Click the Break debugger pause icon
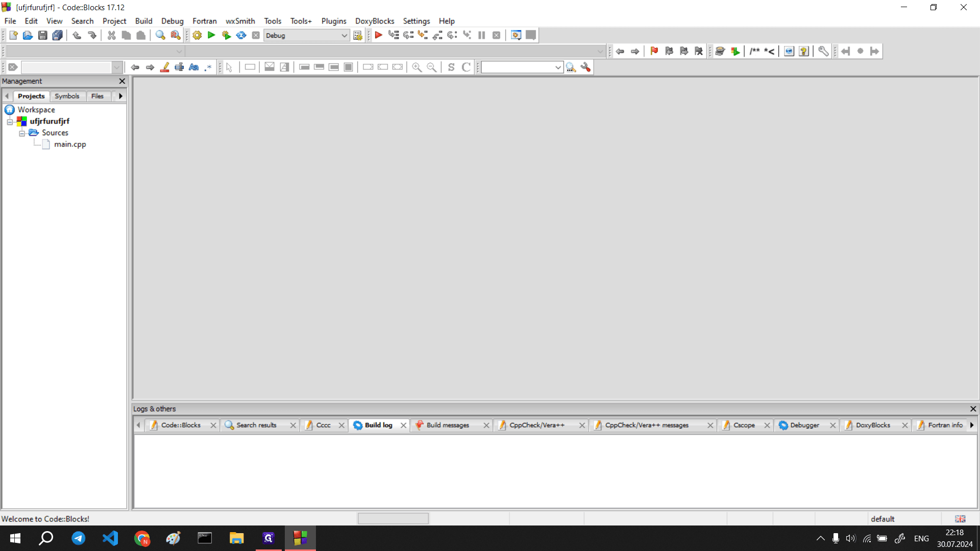The height and width of the screenshot is (551, 980). (x=481, y=35)
